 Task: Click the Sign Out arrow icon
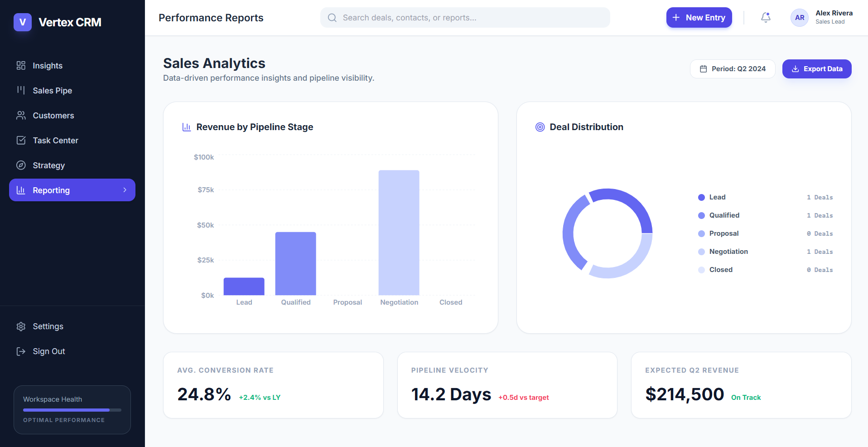[21, 351]
